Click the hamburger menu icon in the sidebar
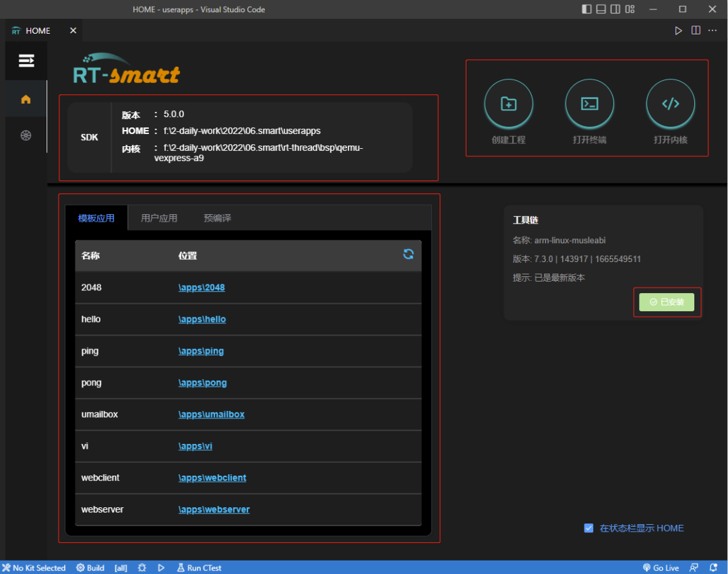Screen dimensions: 728x574 pyautogui.click(x=26, y=61)
